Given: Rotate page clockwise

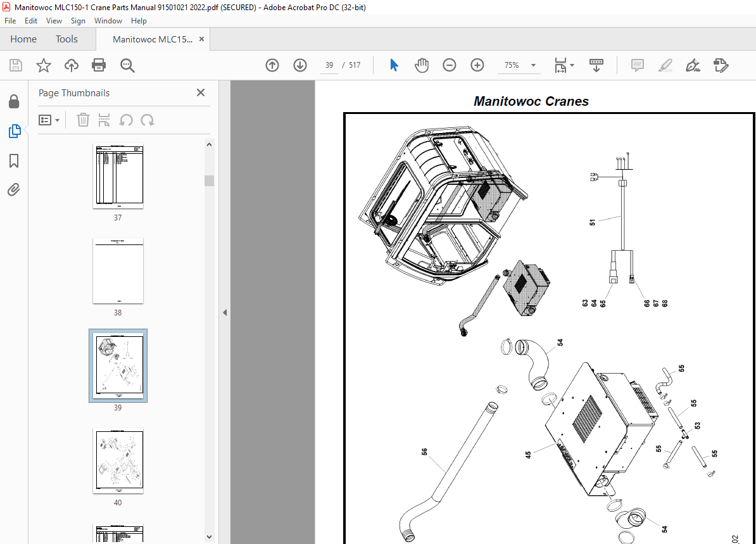Looking at the screenshot, I should pyautogui.click(x=148, y=120).
